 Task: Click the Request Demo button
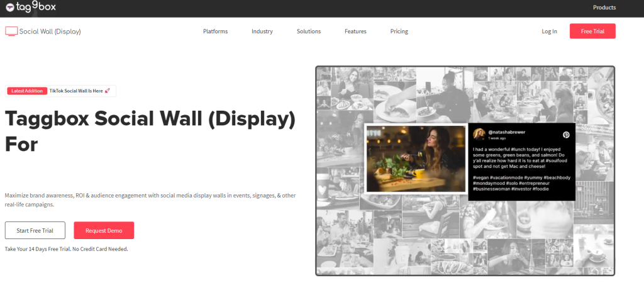pyautogui.click(x=104, y=230)
